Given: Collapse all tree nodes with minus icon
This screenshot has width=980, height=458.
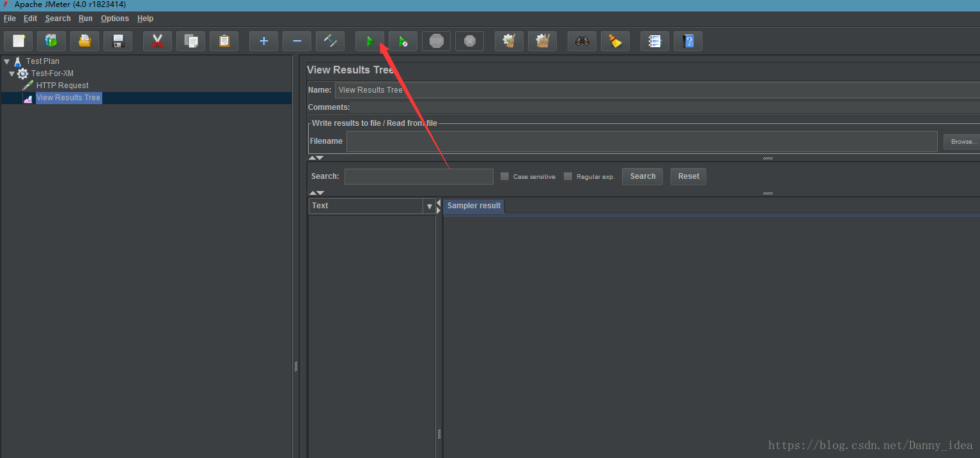Looking at the screenshot, I should 297,41.
